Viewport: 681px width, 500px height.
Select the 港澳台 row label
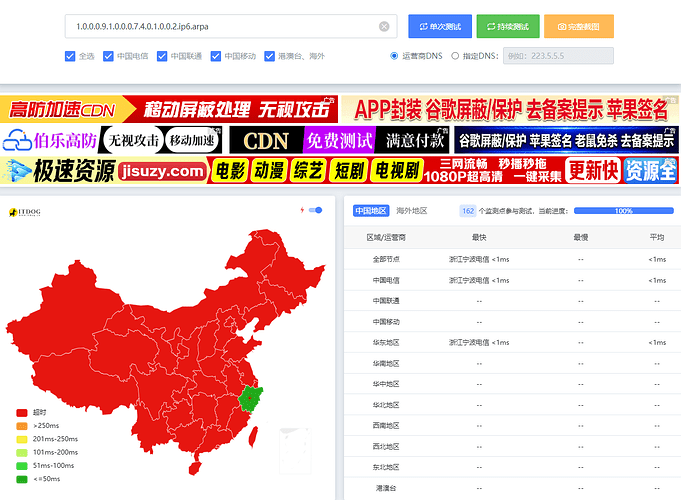pos(386,488)
